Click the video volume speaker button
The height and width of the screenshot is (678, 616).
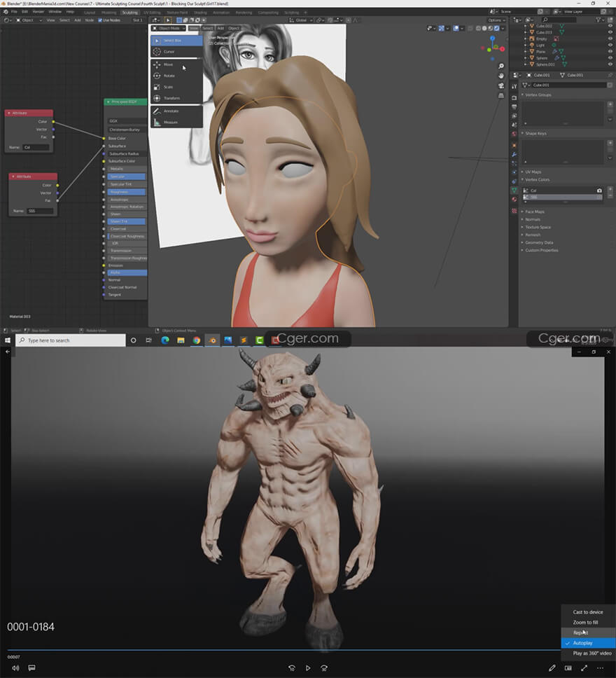(15, 668)
